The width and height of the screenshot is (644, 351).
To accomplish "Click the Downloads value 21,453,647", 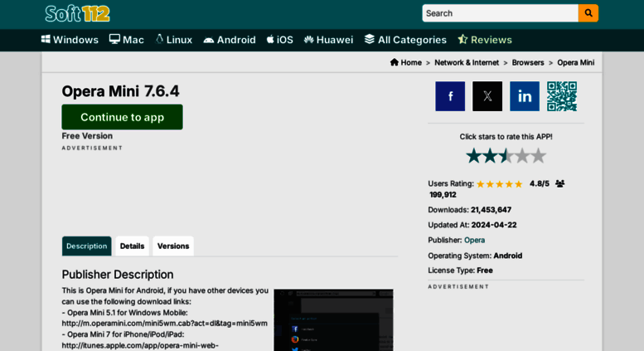I will [491, 210].
